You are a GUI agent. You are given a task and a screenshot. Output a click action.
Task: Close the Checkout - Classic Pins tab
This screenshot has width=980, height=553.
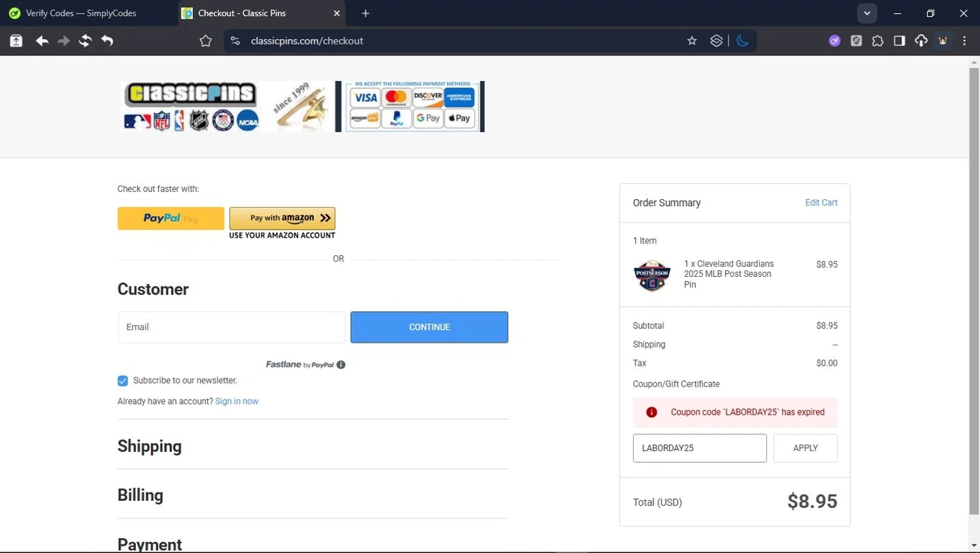pos(336,13)
